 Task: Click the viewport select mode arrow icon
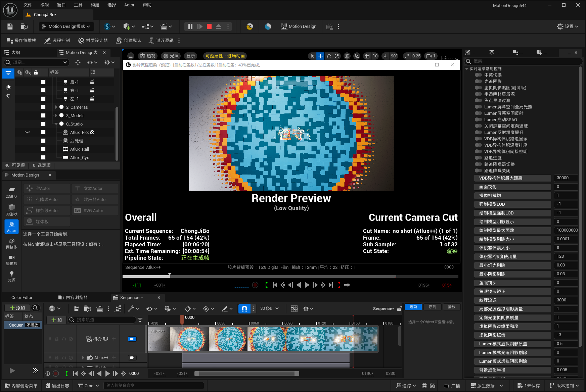[313, 56]
